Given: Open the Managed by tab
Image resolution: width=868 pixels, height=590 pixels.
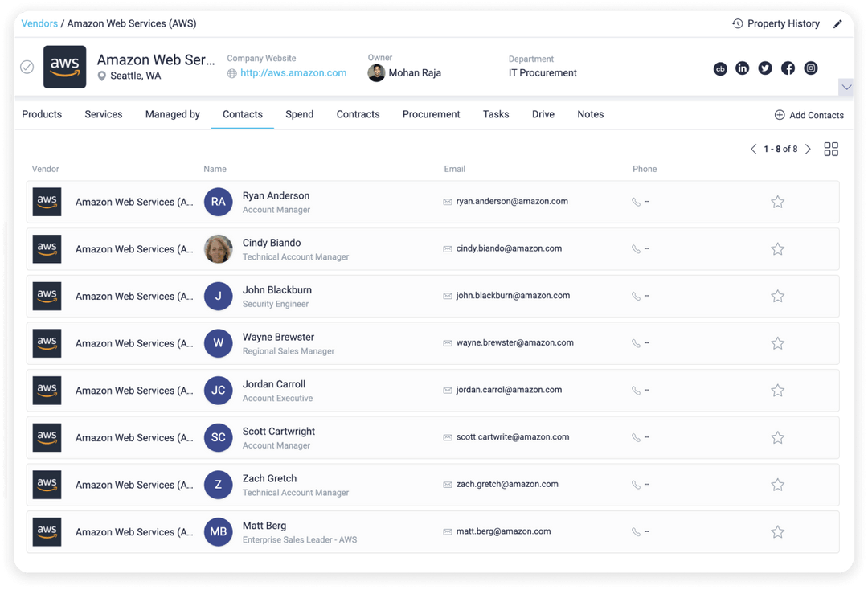Looking at the screenshot, I should pos(173,115).
